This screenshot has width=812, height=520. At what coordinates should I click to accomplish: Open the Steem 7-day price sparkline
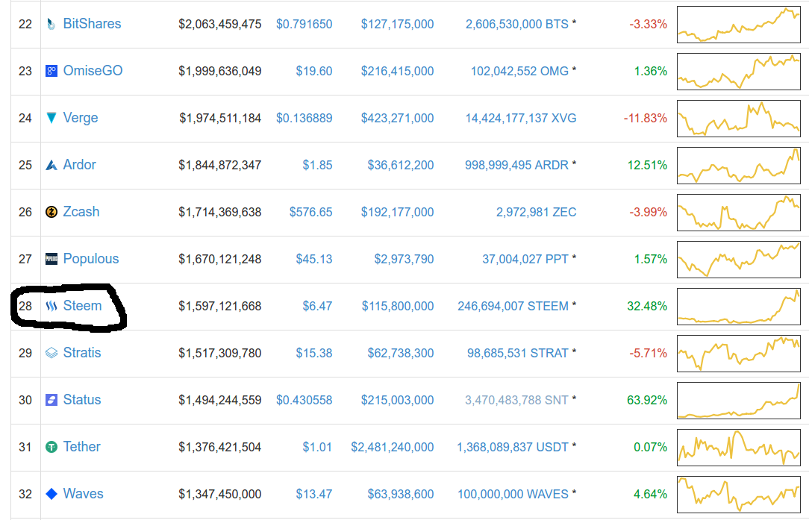738,306
